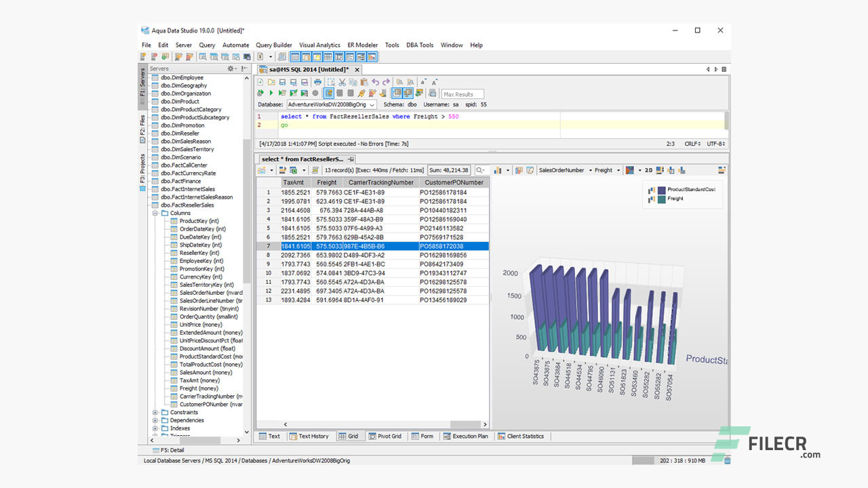Toggle the grid layout button in main toolbar

click(328, 57)
